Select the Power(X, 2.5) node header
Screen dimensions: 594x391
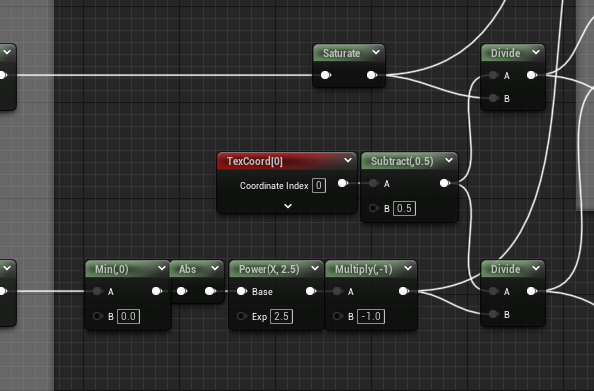point(269,269)
